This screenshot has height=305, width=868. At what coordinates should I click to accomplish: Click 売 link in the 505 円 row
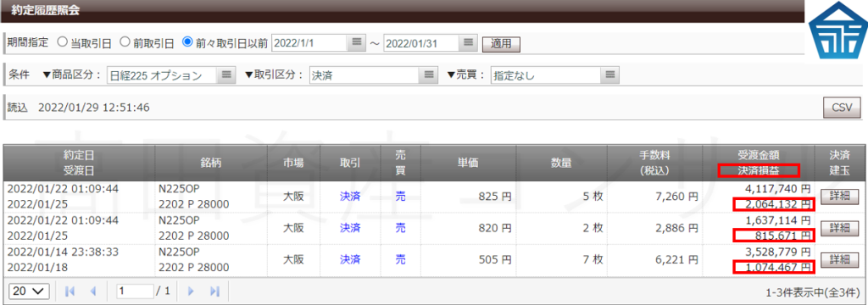pyautogui.click(x=400, y=259)
